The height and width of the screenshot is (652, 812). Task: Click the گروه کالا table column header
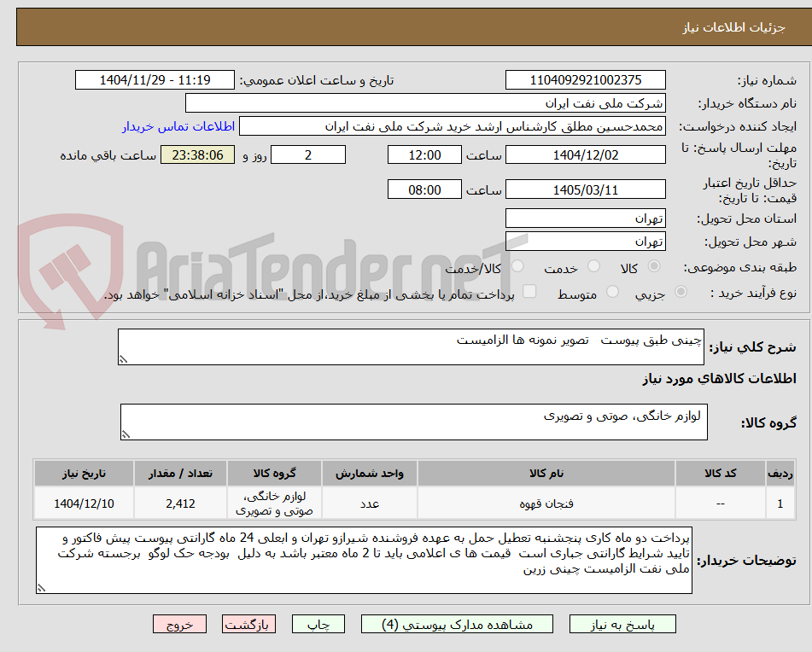(274, 473)
